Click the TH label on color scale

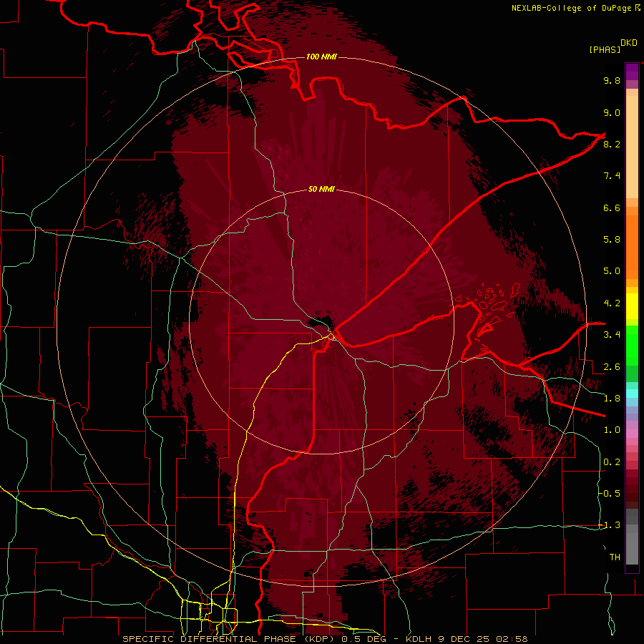pyautogui.click(x=615, y=557)
